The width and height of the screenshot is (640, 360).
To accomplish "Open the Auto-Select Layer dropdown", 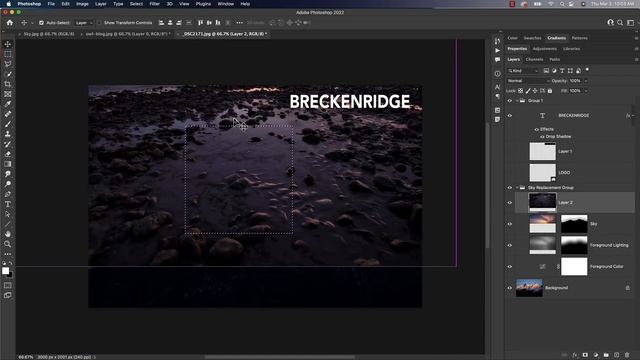I will coord(84,23).
